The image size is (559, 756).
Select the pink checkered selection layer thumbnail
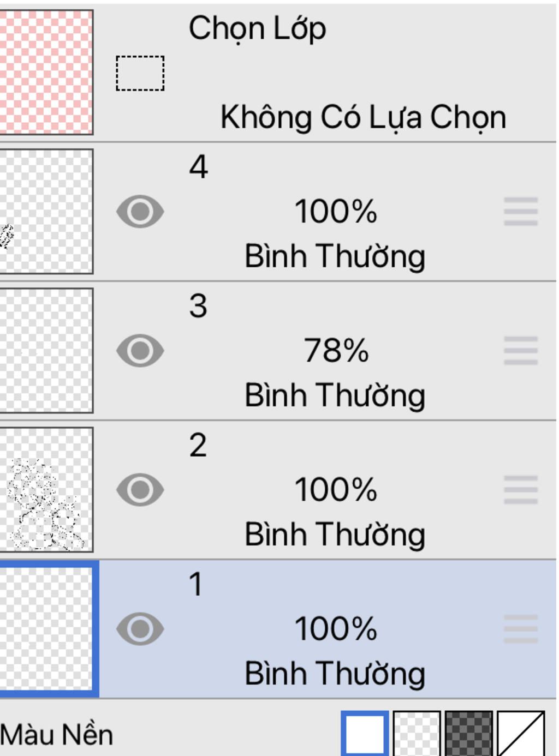point(46,72)
